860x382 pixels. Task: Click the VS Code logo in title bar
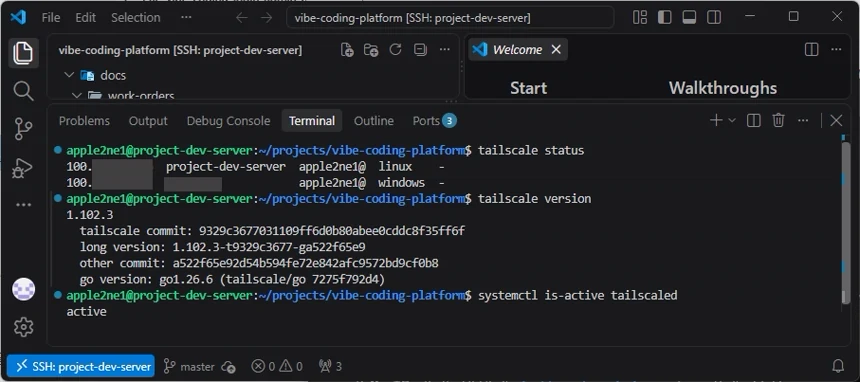point(18,18)
